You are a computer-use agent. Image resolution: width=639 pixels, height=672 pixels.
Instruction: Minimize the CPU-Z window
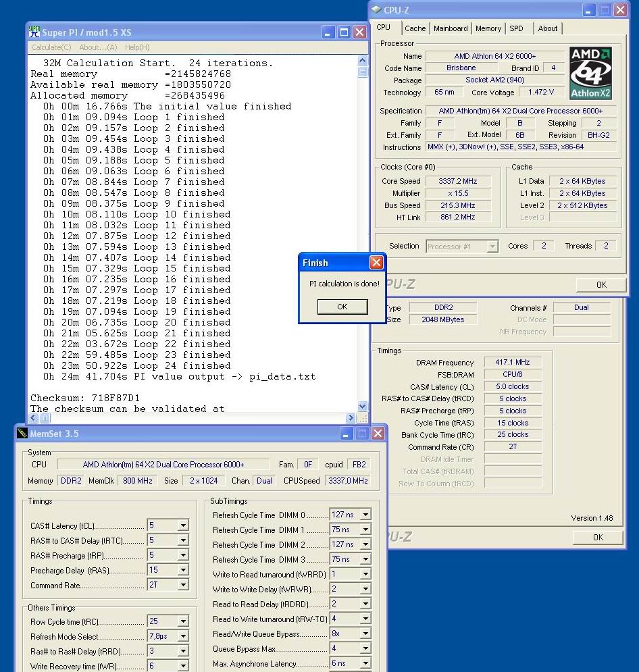pyautogui.click(x=588, y=10)
